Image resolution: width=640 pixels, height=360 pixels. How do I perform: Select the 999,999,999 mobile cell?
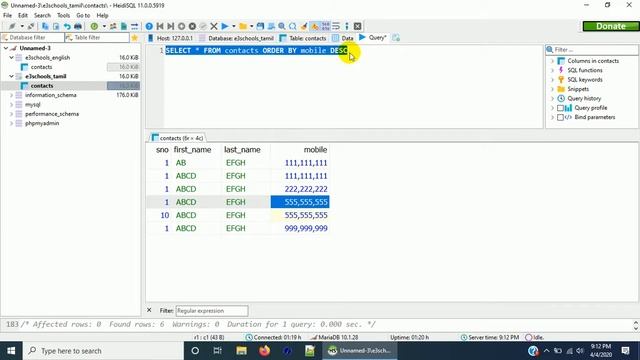(x=300, y=228)
